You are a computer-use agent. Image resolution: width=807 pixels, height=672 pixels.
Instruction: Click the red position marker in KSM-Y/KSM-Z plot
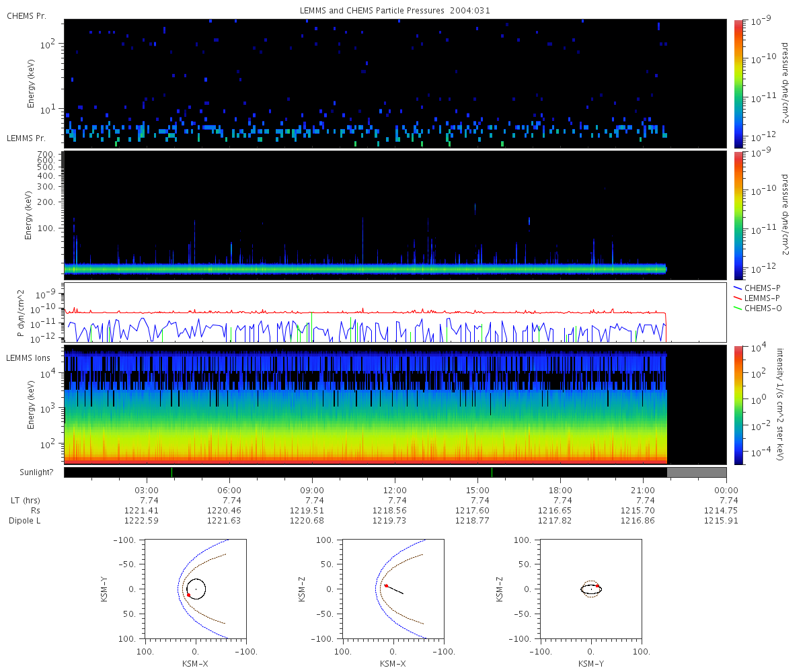point(597,586)
